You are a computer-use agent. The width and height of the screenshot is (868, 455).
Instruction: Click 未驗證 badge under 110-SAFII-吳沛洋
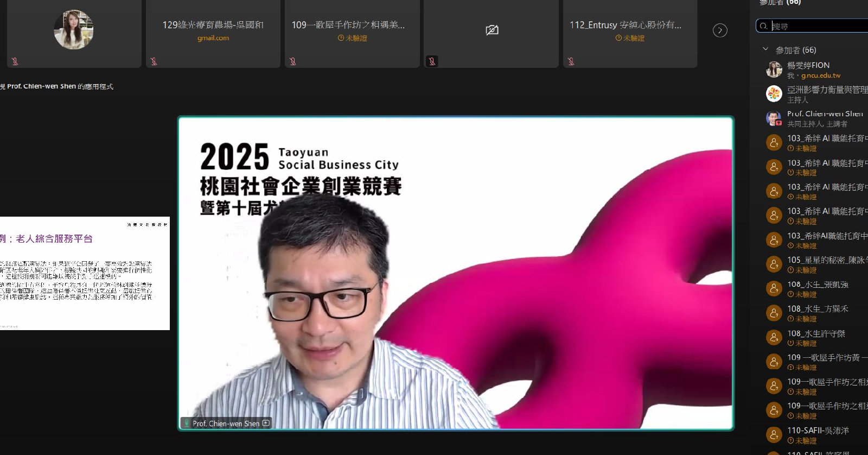802,440
